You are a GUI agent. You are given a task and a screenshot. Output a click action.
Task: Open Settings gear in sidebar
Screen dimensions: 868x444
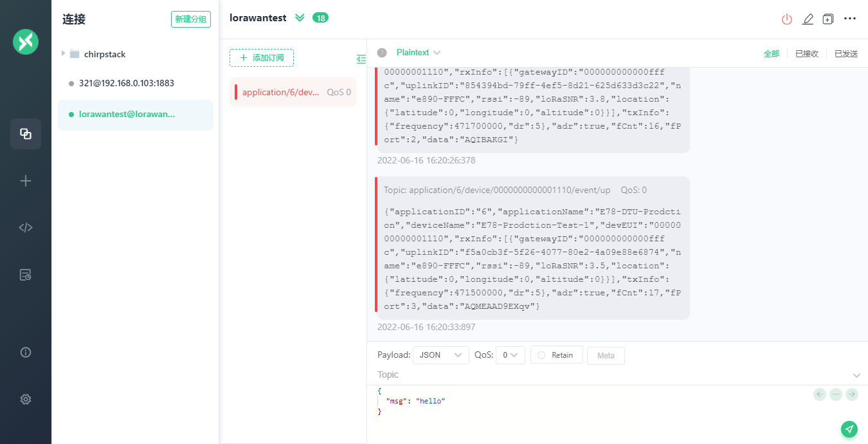click(x=26, y=399)
